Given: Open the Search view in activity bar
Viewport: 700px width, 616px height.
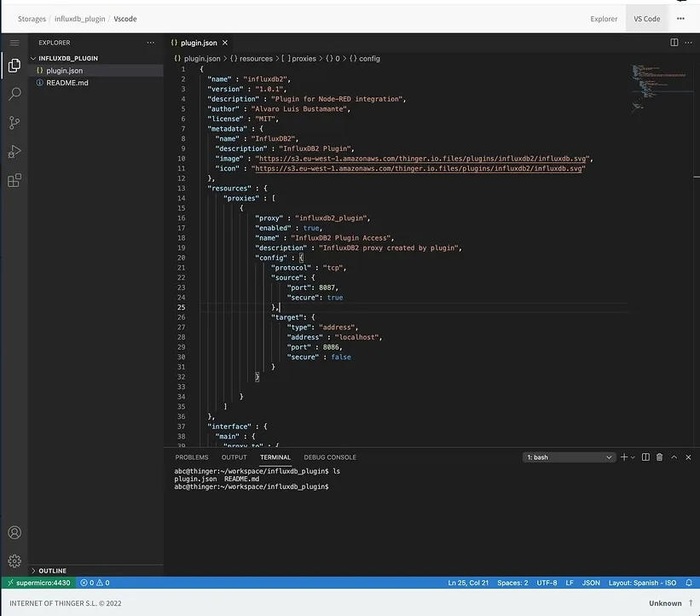Looking at the screenshot, I should click(x=14, y=94).
